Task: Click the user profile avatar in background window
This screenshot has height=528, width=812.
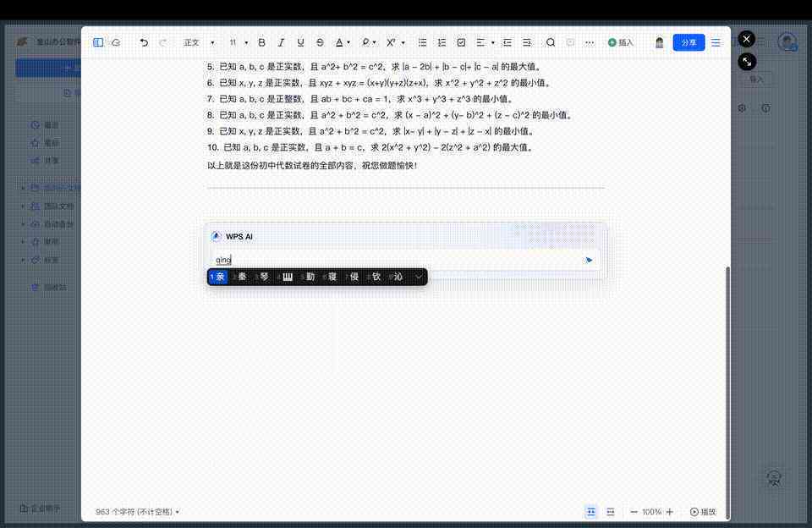Action: click(787, 41)
